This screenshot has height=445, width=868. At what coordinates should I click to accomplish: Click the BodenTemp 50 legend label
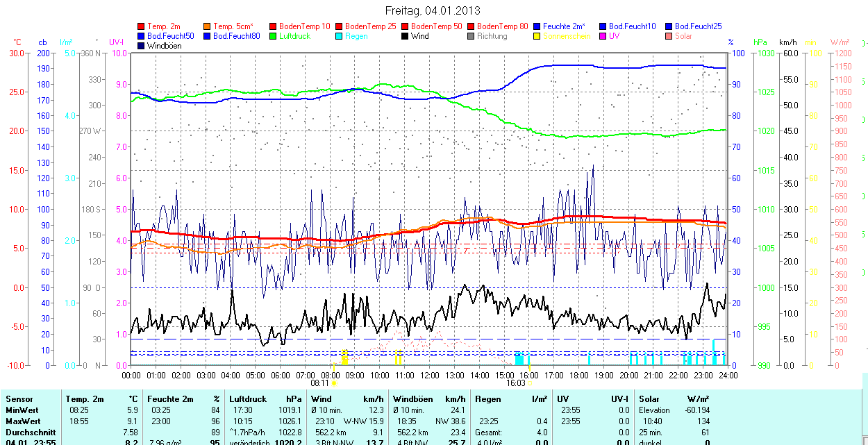437,26
